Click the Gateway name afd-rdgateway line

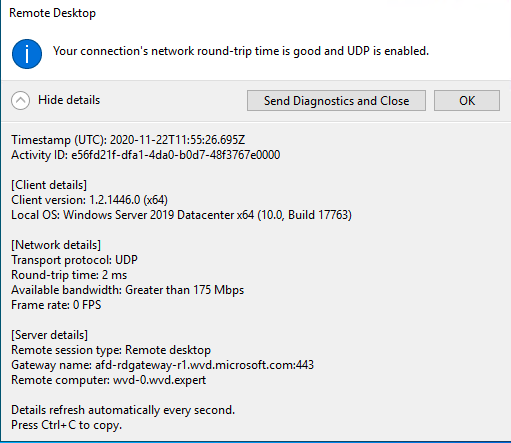(163, 365)
